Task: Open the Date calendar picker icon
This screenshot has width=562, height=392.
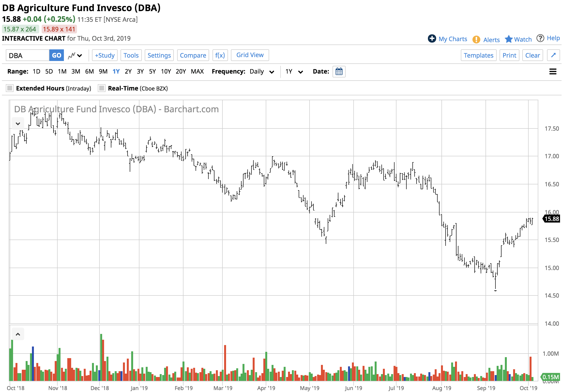Action: tap(339, 71)
